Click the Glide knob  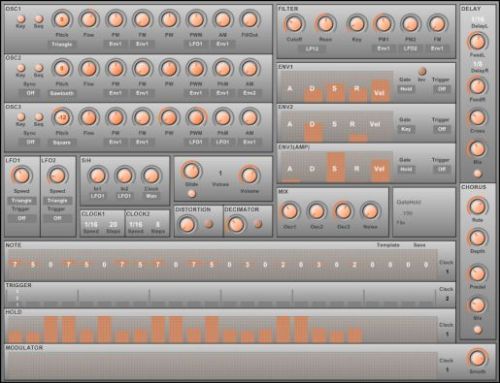click(191, 171)
